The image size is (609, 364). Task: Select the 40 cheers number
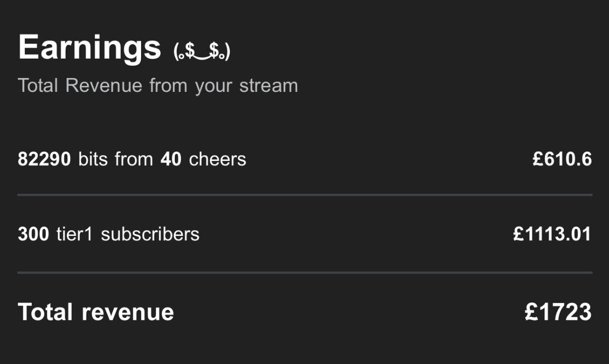point(171,159)
